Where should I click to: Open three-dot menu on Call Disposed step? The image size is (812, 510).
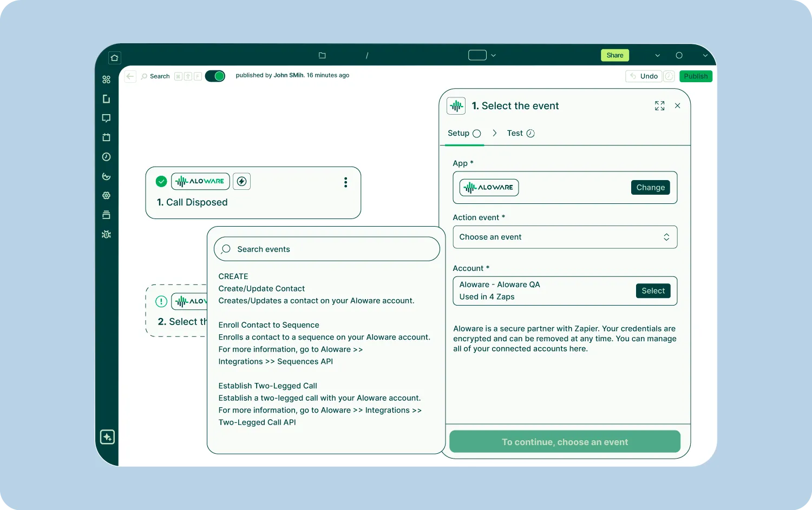pos(345,182)
